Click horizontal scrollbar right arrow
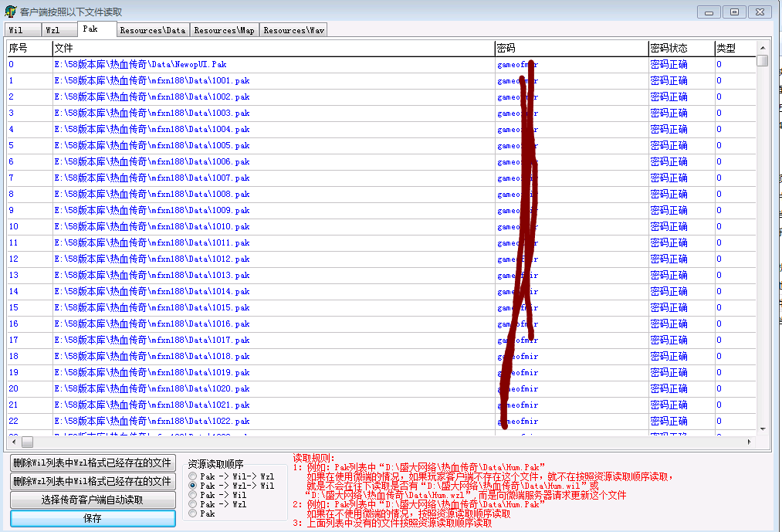 [x=749, y=442]
